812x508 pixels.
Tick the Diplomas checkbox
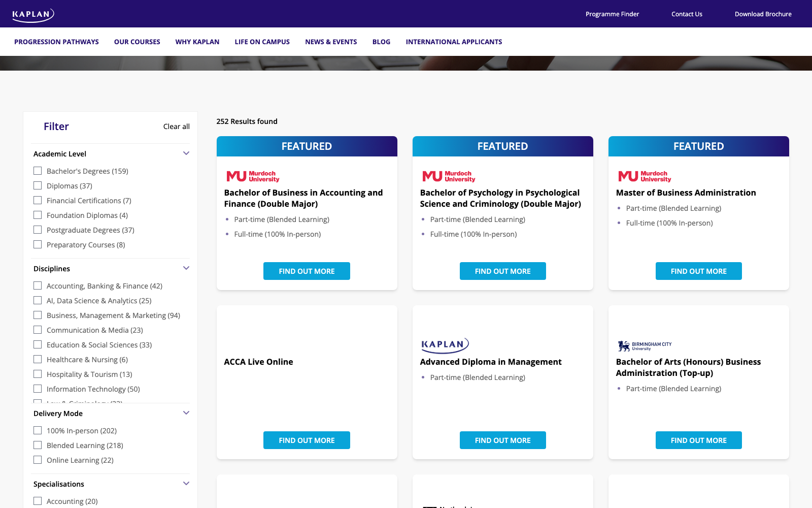38,185
